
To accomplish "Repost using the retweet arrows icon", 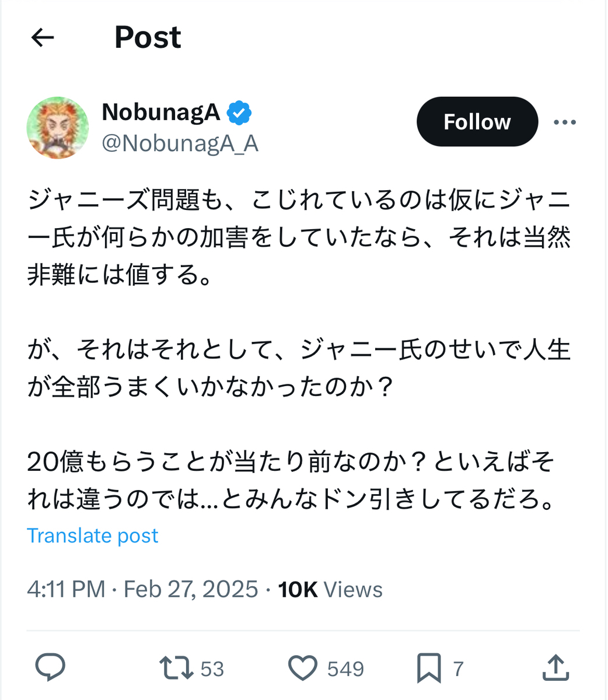I will (x=176, y=668).
